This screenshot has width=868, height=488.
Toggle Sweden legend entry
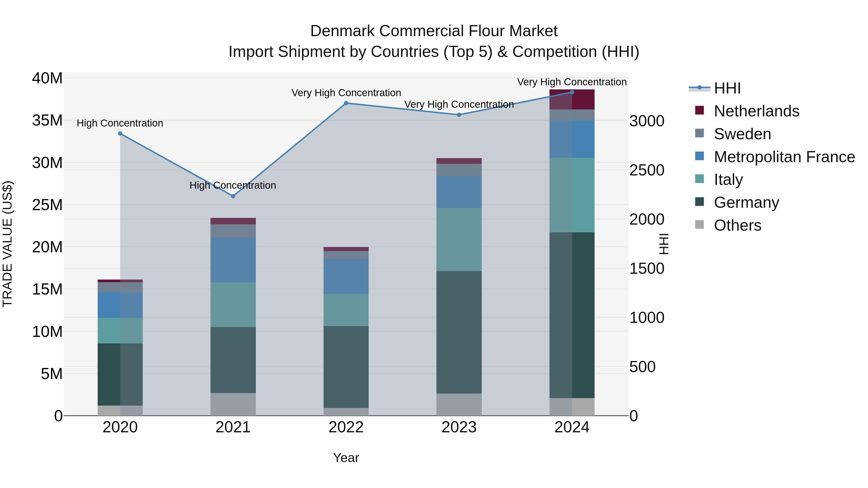coord(733,134)
